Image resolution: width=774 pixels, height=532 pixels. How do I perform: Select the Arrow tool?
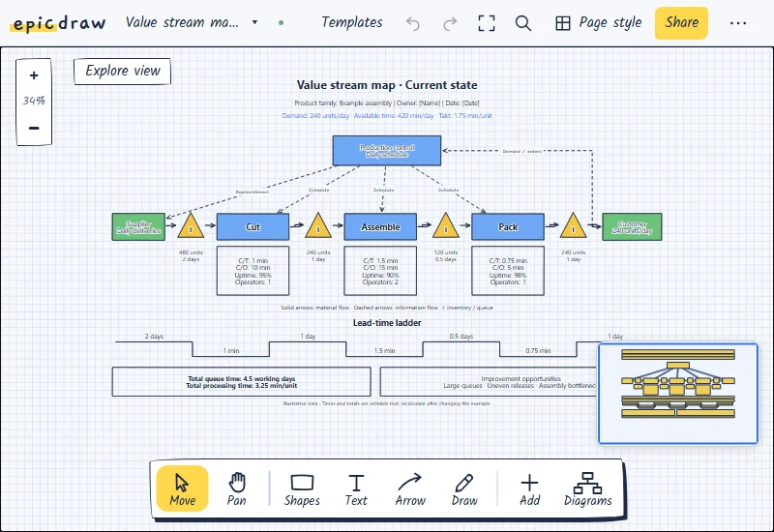(410, 488)
